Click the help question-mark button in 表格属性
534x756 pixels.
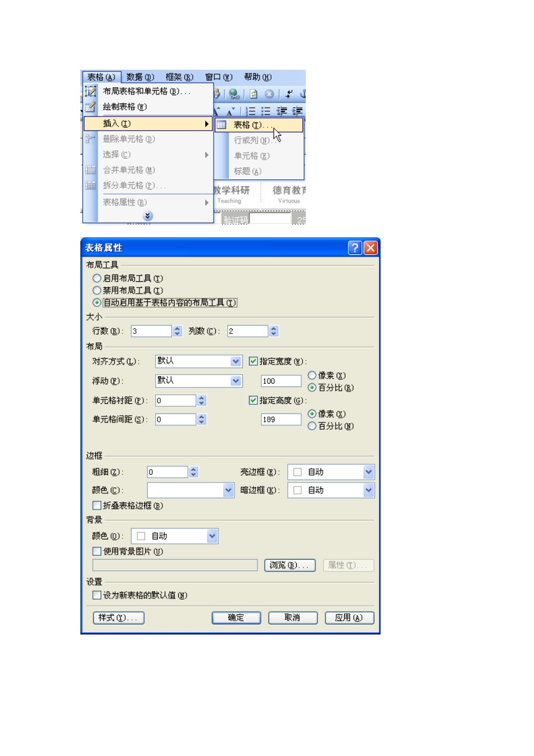(x=355, y=248)
